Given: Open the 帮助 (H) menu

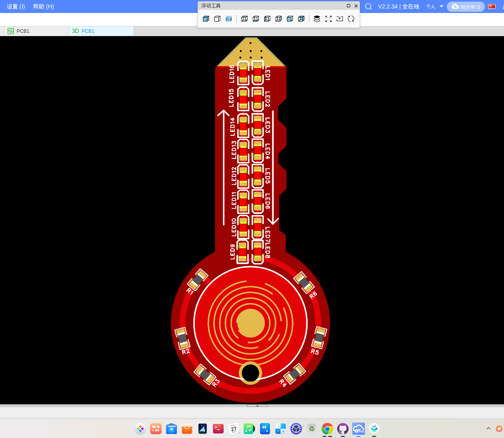Looking at the screenshot, I should coord(43,6).
